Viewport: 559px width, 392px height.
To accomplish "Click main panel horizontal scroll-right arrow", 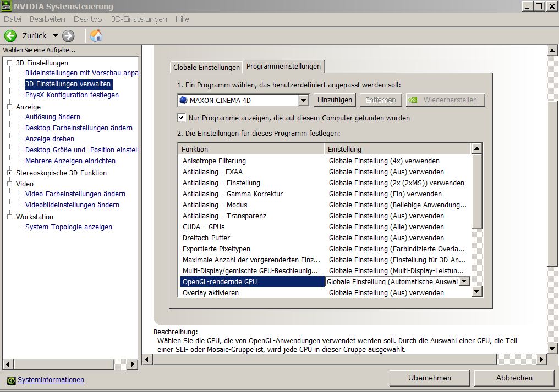I will 541,360.
